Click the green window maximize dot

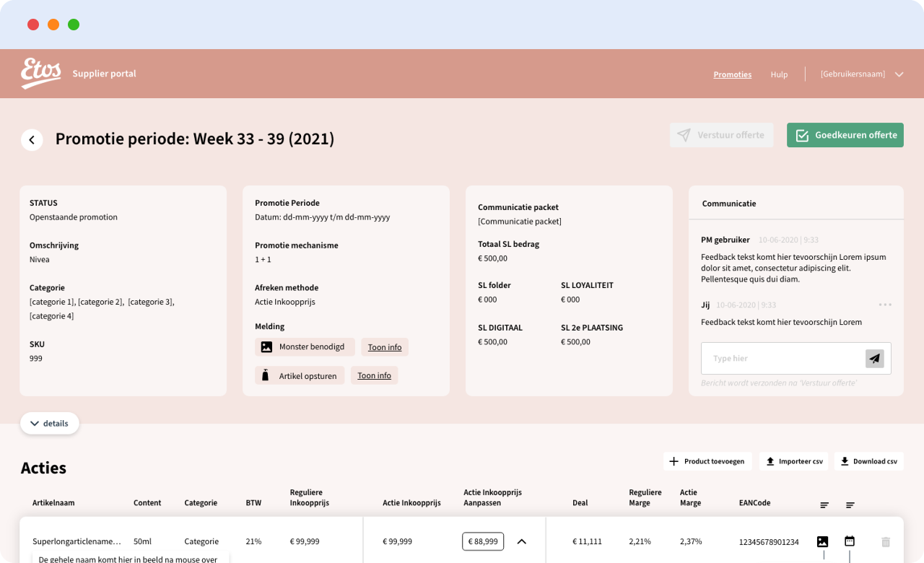pos(74,25)
